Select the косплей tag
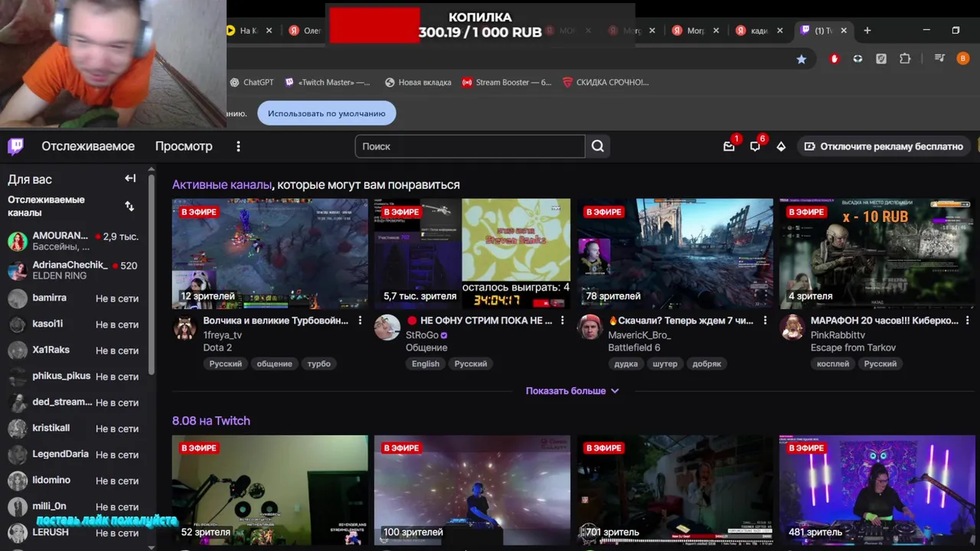This screenshot has width=980, height=551. [833, 364]
